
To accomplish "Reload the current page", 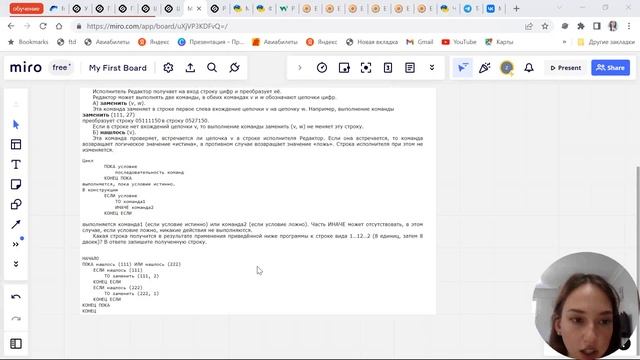I will pyautogui.click(x=43, y=26).
